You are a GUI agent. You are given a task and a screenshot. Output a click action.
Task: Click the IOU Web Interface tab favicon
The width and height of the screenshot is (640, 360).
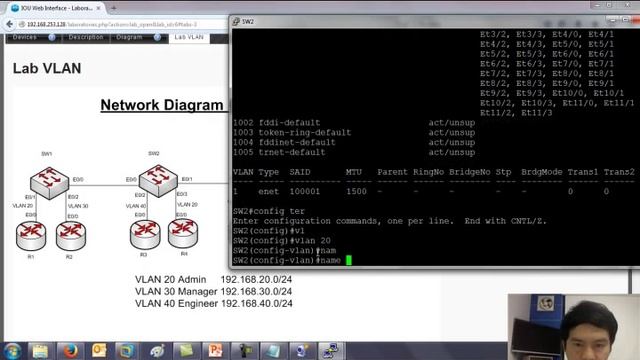coord(15,8)
